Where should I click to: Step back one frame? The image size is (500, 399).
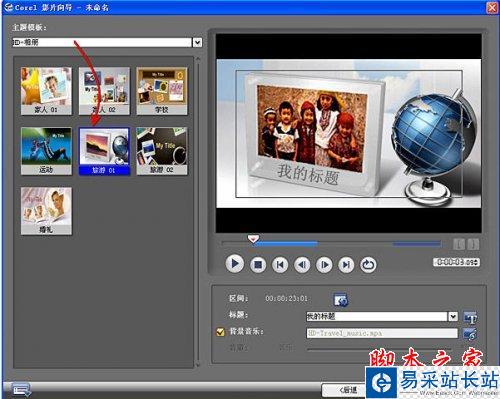[302, 265]
